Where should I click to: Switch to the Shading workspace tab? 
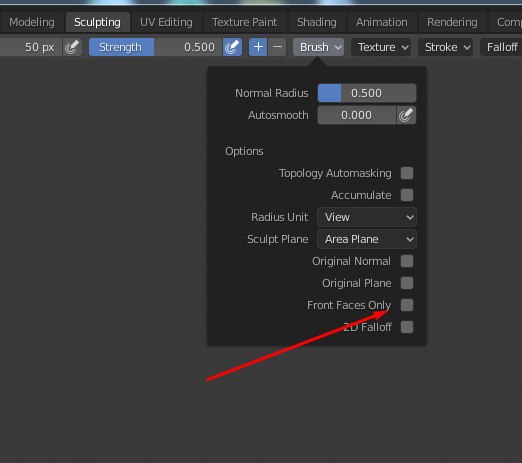tap(317, 22)
